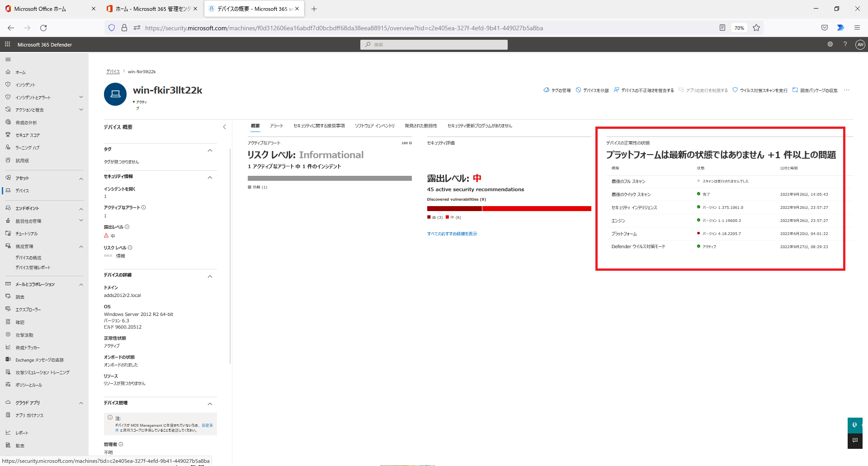The height and width of the screenshot is (466, 868).
Task: Open すべてのおすすめ候補を表示 link
Action: pyautogui.click(x=452, y=234)
